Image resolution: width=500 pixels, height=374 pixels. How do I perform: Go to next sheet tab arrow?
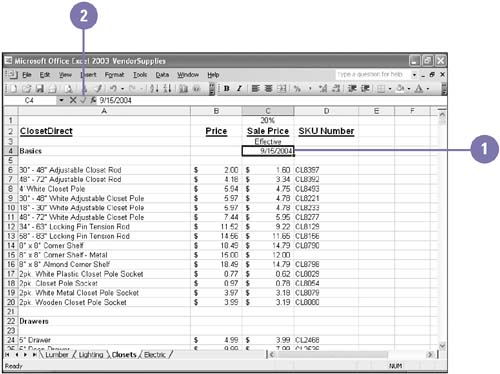(25, 355)
